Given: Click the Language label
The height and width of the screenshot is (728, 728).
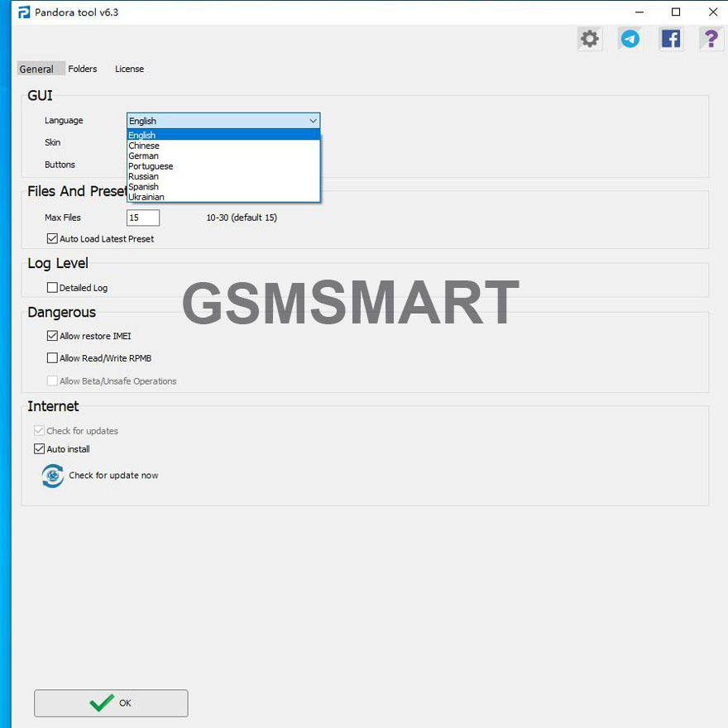Looking at the screenshot, I should tap(64, 121).
